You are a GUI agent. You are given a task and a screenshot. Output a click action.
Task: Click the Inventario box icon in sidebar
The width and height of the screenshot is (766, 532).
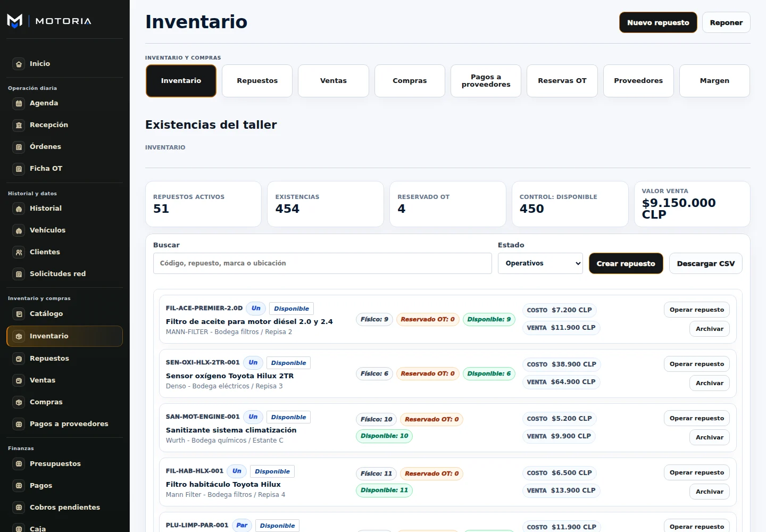(19, 336)
